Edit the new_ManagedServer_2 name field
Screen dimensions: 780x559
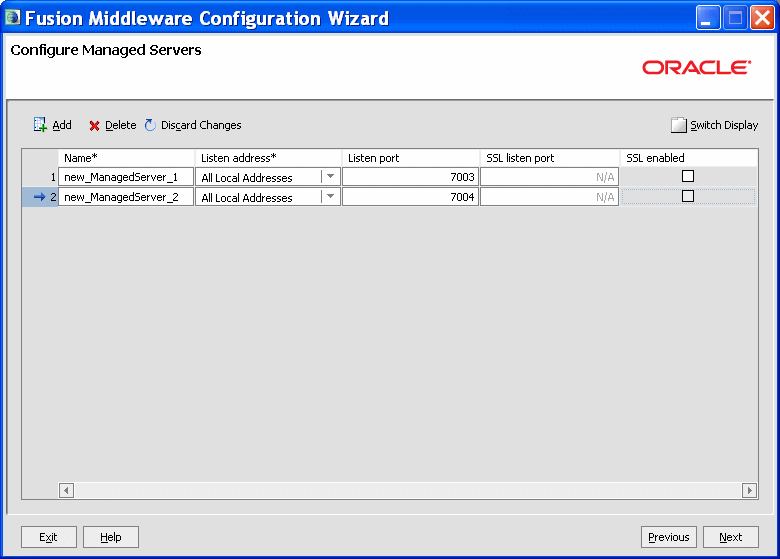tap(126, 197)
